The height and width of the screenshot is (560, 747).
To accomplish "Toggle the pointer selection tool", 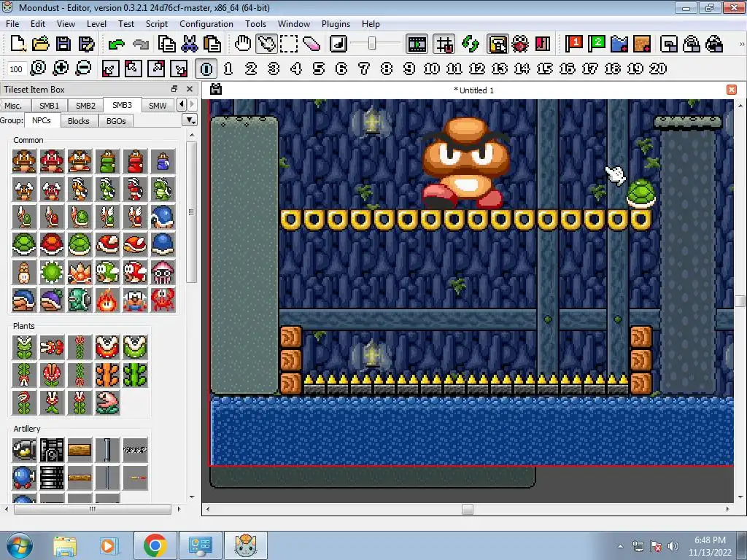I will (x=266, y=44).
